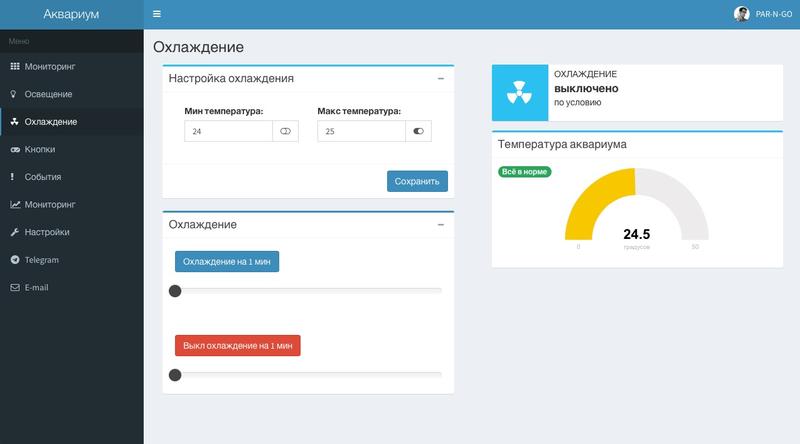Click the Telegram paper plane icon
This screenshot has height=444, width=800.
pos(14,260)
